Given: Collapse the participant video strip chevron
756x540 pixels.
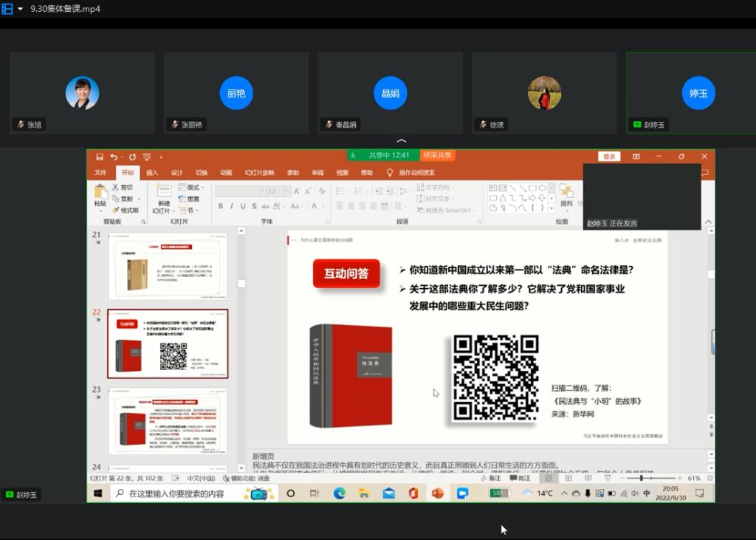Looking at the screenshot, I should pos(401,140).
